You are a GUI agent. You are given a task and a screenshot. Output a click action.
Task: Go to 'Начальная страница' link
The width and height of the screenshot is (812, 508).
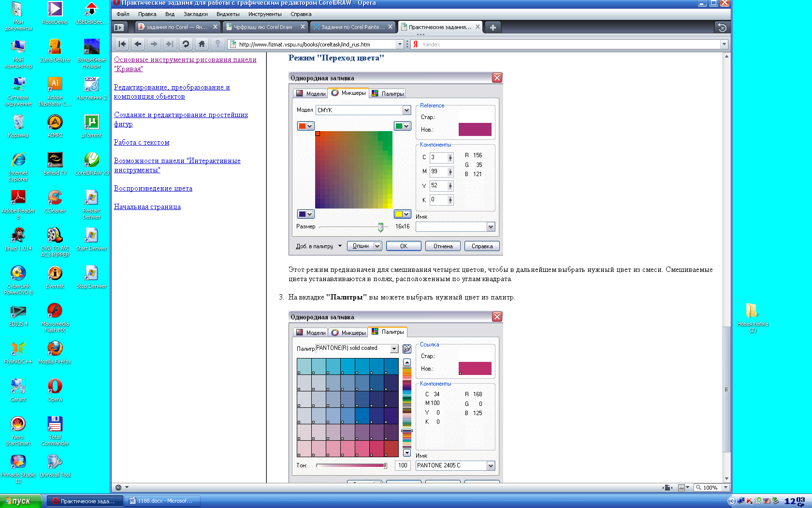(147, 207)
